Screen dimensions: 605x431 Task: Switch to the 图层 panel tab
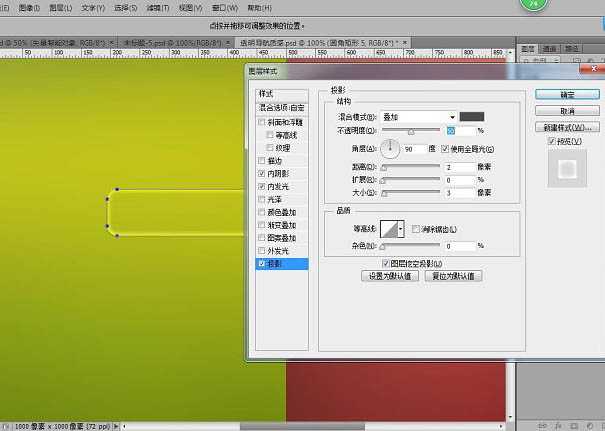pyautogui.click(x=527, y=49)
